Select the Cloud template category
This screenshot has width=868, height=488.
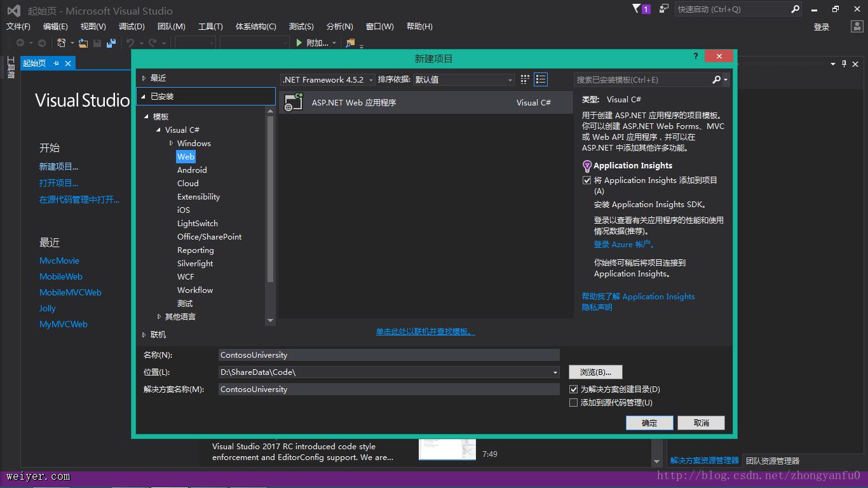point(188,184)
